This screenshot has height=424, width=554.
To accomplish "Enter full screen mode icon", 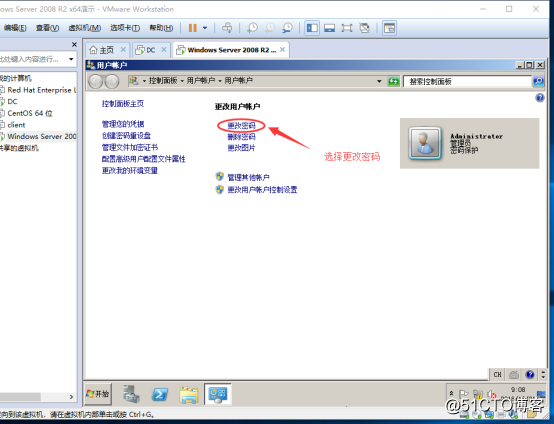I will 347,28.
